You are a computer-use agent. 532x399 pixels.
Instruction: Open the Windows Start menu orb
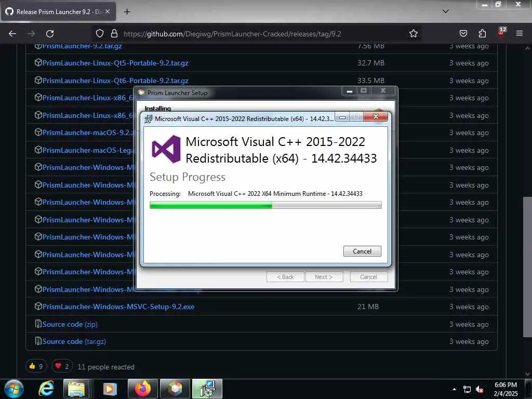tap(14, 389)
